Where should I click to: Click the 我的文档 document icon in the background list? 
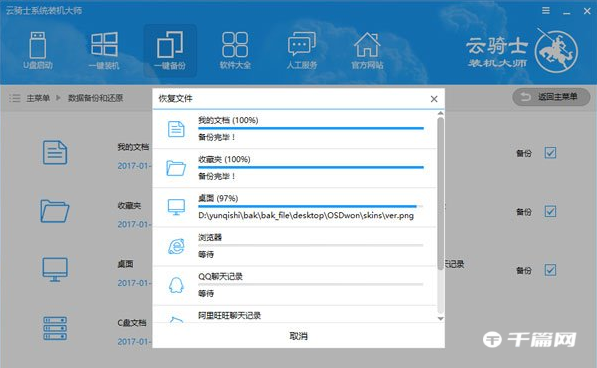55,153
